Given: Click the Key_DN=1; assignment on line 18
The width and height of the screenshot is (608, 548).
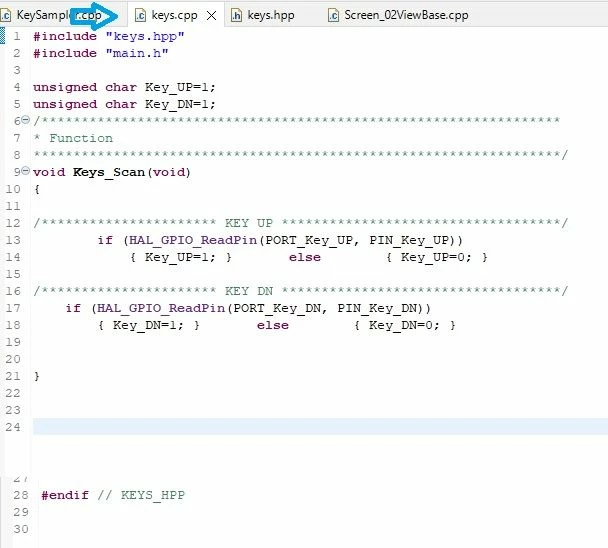Looking at the screenshot, I should 148,325.
